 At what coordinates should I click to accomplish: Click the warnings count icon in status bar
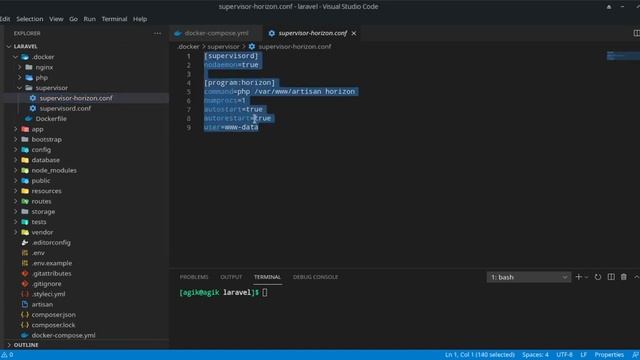[x=7, y=355]
